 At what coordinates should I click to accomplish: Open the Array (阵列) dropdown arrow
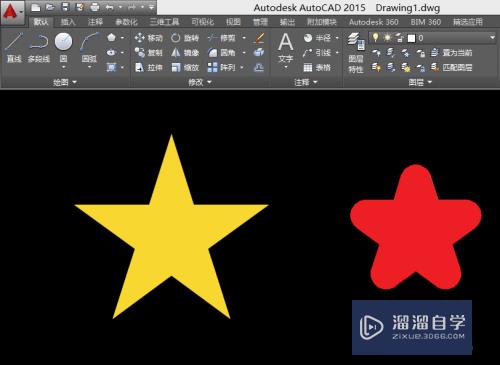pos(242,68)
